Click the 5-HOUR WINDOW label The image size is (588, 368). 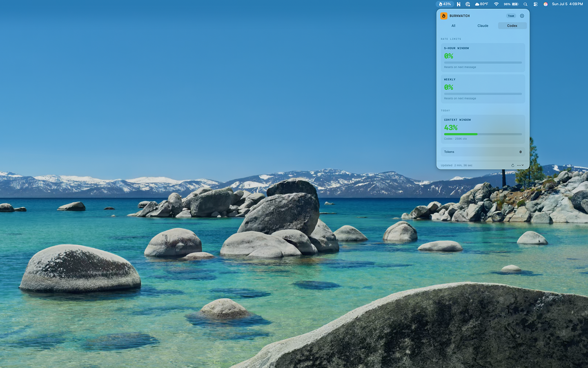pyautogui.click(x=457, y=48)
